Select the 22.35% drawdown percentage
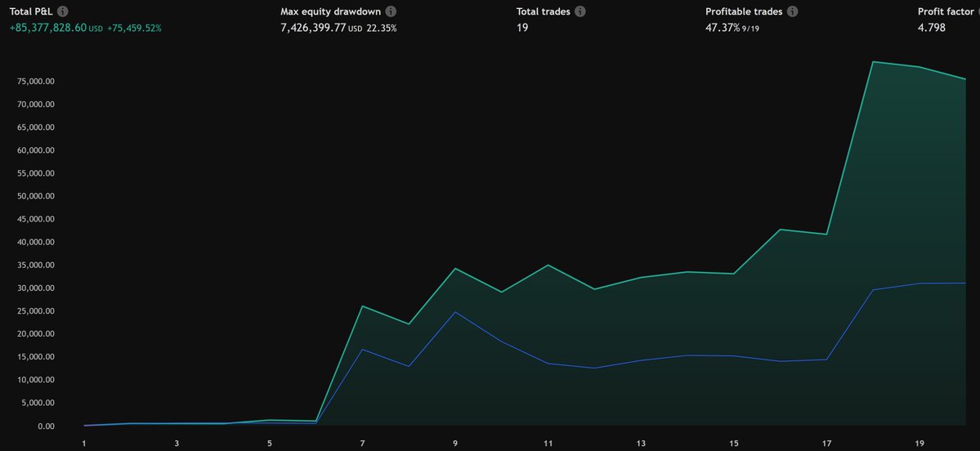The width and height of the screenshot is (980, 451). tap(381, 28)
